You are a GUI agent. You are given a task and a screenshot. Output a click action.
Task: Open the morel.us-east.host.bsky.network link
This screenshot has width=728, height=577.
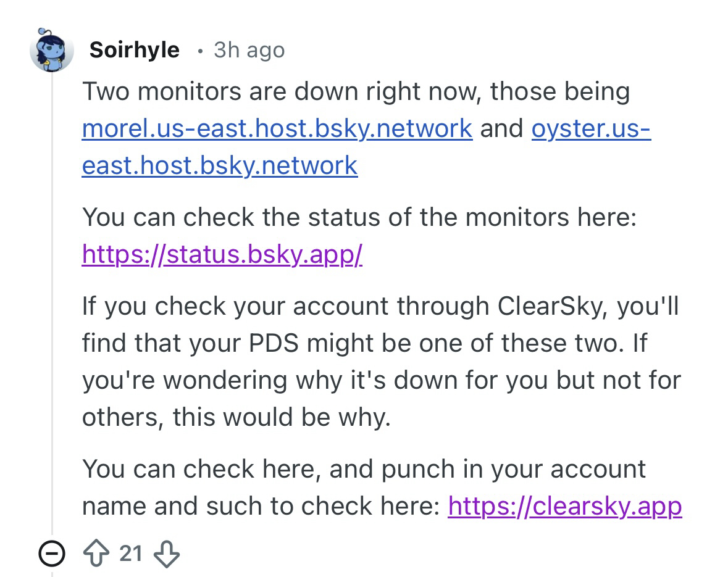(277, 128)
